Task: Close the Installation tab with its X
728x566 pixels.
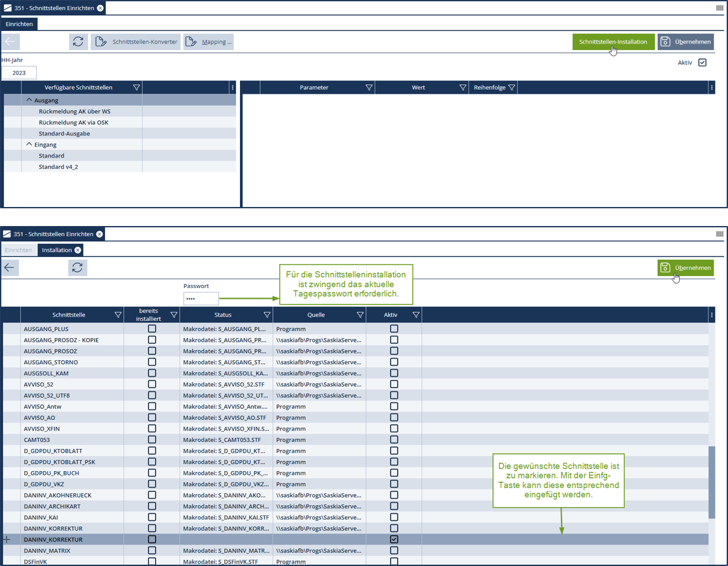Action: (78, 250)
